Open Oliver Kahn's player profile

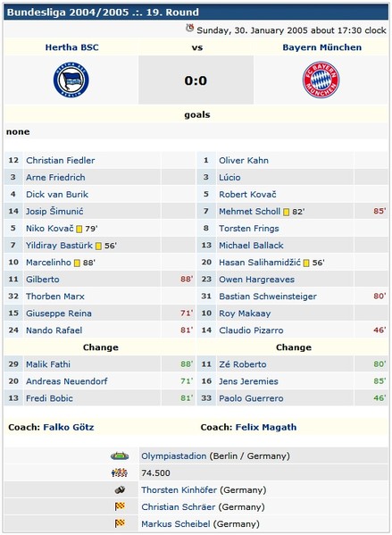pos(244,161)
